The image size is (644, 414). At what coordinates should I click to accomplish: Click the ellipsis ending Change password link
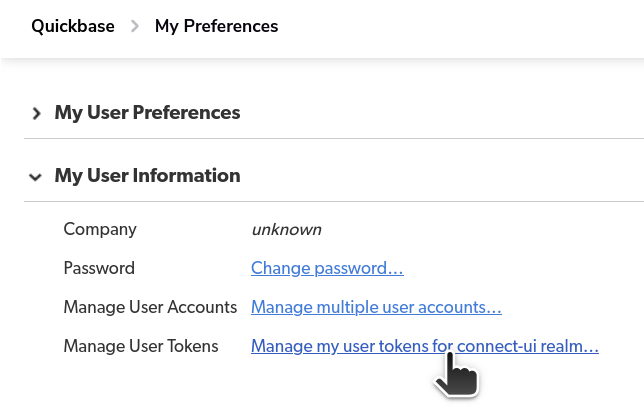[396, 269]
